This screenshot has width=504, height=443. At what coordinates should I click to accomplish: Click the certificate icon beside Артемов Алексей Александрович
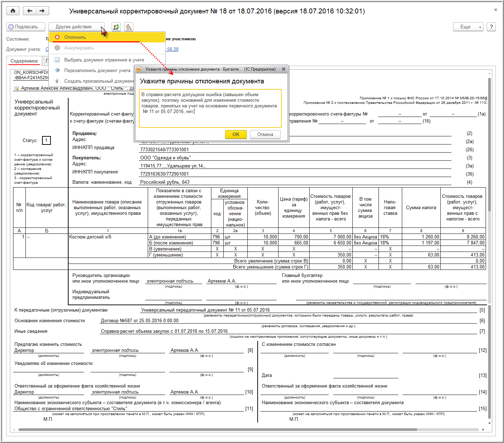pos(17,88)
